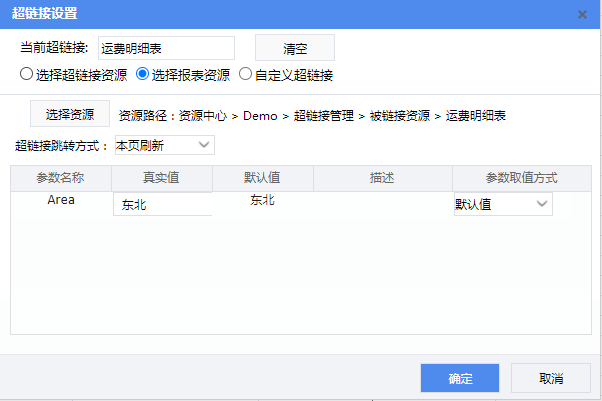Select the 选择超链接资源 radio option
Image resolution: width=602 pixels, height=401 pixels.
pos(26,74)
